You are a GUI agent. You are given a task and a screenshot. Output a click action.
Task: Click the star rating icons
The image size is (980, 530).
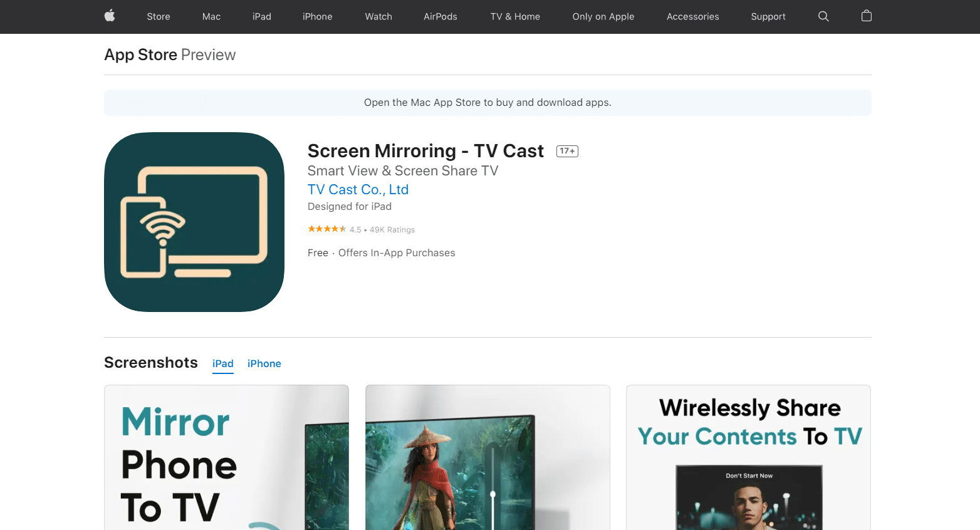coord(326,229)
